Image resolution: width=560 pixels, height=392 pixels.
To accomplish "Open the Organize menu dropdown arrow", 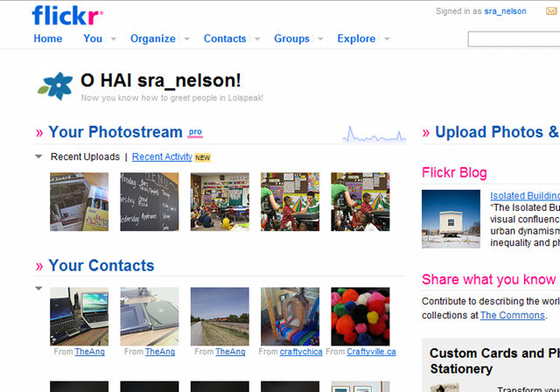I will click(x=186, y=38).
